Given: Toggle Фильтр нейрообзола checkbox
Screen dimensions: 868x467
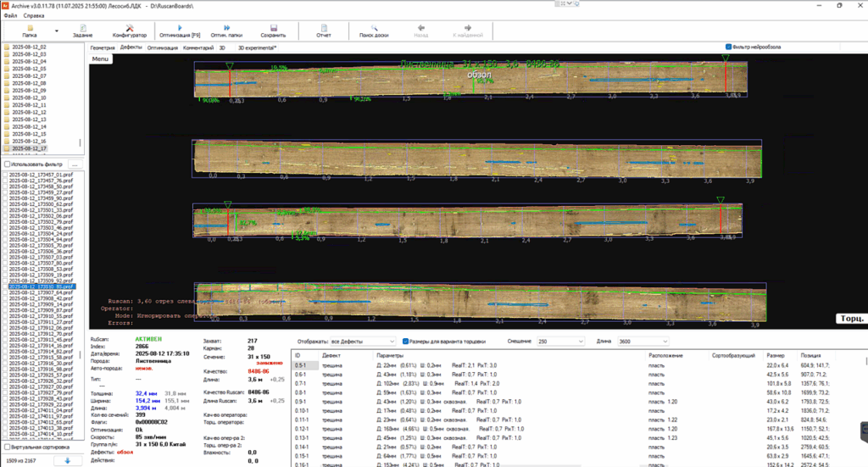Looking at the screenshot, I should (728, 47).
